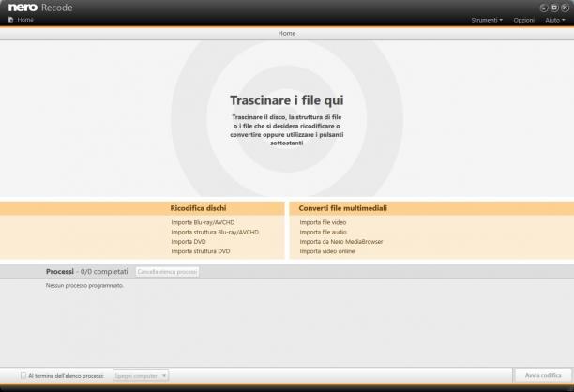Open the Strumenti menu

tap(487, 20)
